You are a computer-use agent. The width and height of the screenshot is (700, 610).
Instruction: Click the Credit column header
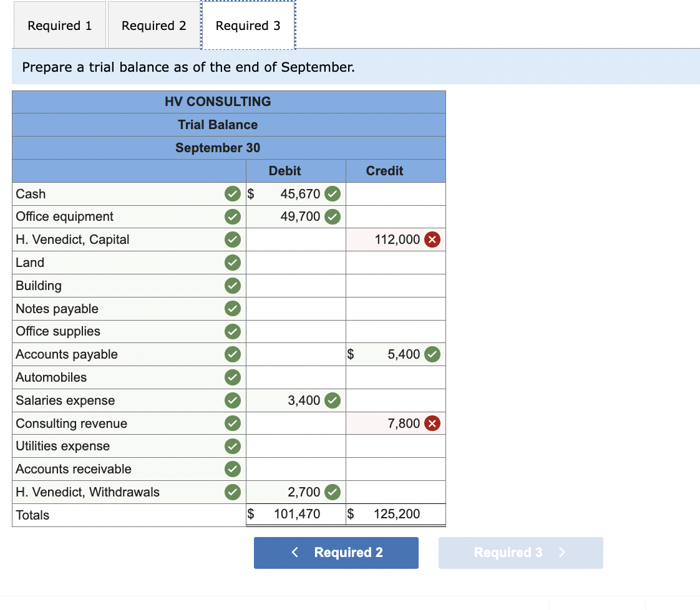[384, 171]
